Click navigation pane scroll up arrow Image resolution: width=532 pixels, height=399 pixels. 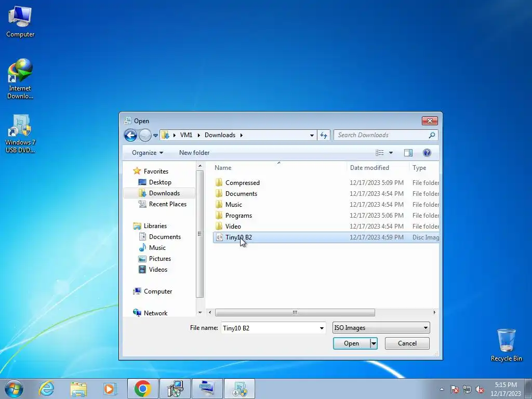[x=200, y=166]
